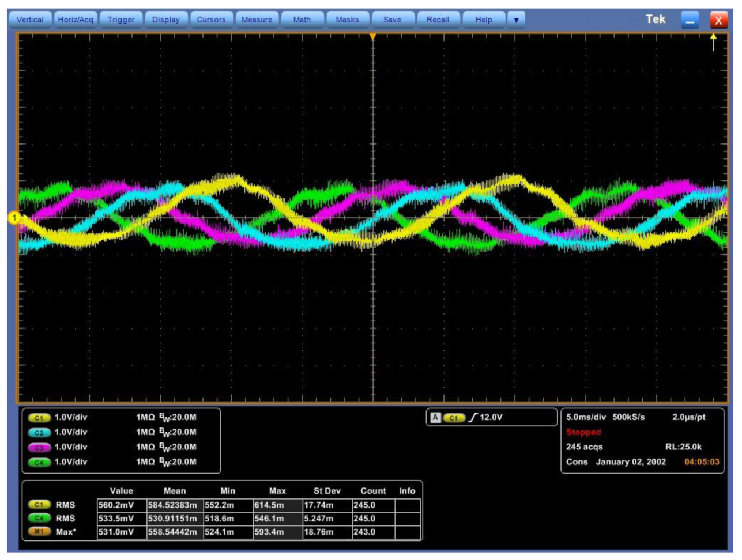Open the Recall menu
Screen dimensions: 742x560
click(438, 20)
